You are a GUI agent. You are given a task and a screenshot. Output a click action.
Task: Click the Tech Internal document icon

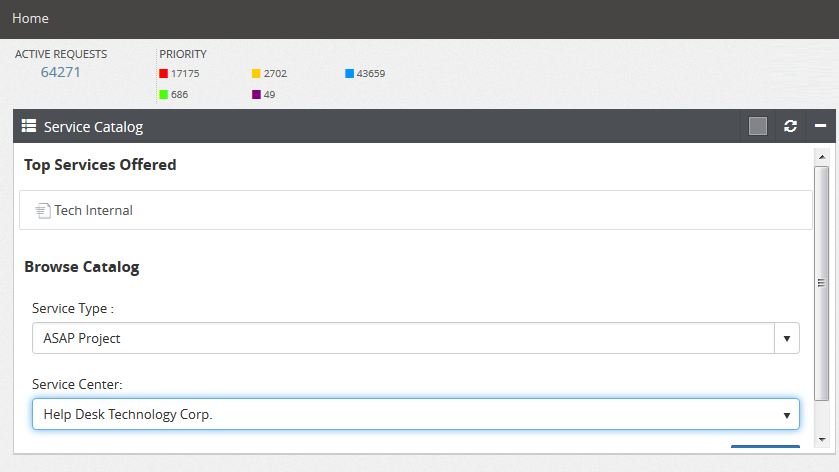pyautogui.click(x=42, y=211)
